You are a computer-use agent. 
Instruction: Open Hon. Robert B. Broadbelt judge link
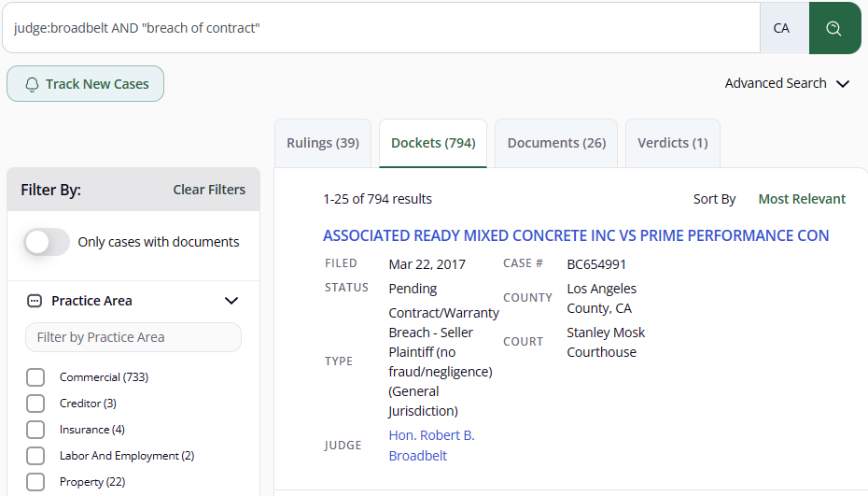(x=432, y=446)
